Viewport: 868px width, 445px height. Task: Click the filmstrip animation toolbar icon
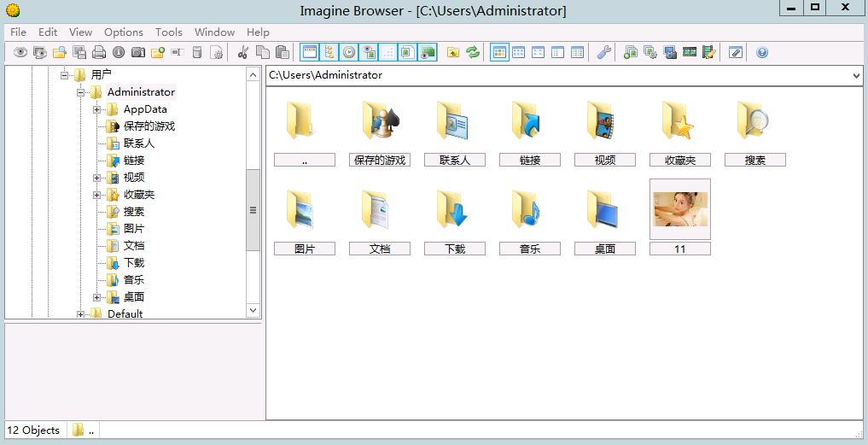pyautogui.click(x=690, y=53)
